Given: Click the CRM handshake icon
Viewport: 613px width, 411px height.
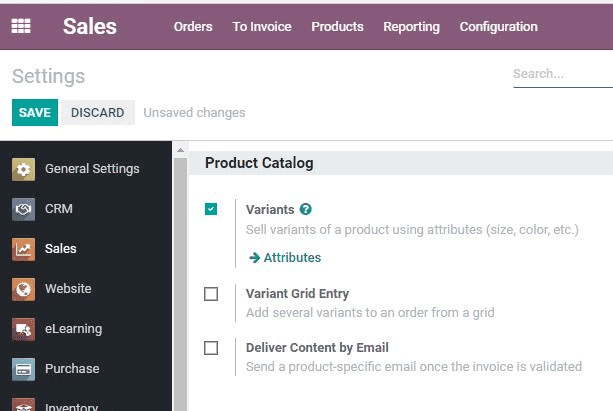Looking at the screenshot, I should 23,209.
